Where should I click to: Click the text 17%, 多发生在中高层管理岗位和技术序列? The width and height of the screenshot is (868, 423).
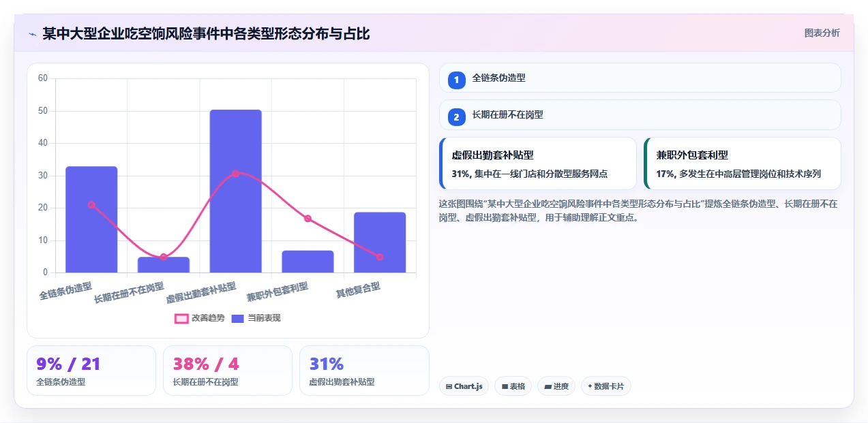738,174
